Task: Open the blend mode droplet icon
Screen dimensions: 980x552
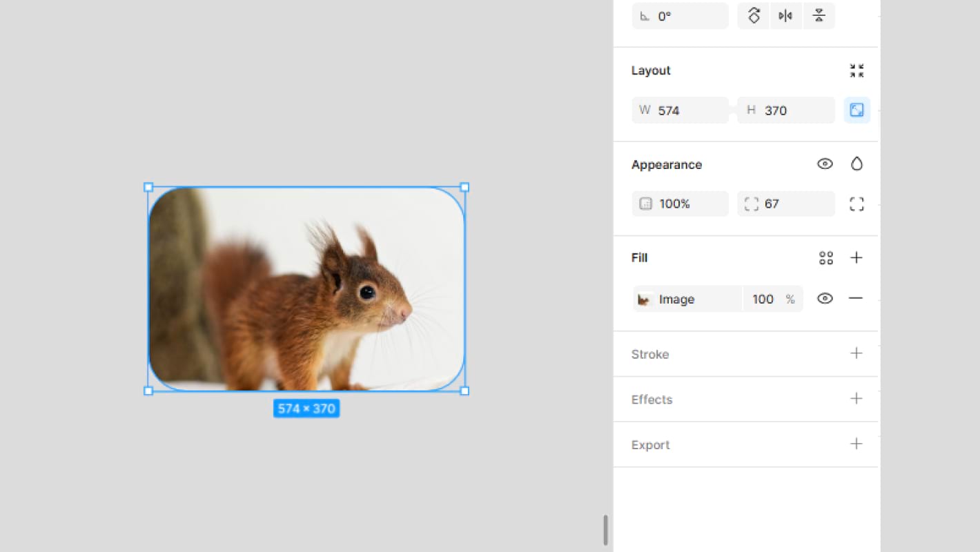Action: [x=856, y=164]
